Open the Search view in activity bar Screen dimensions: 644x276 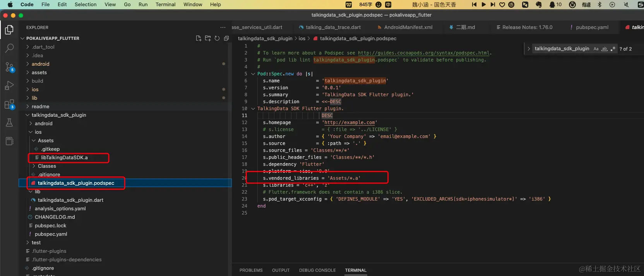point(9,48)
